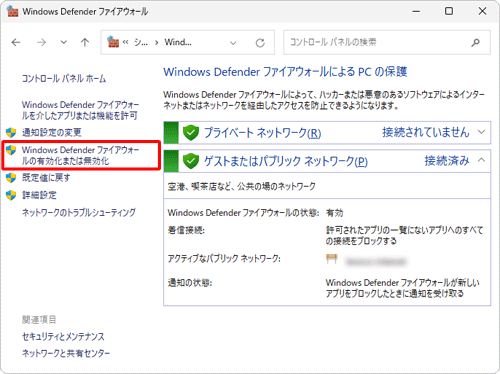
Task: Collapse パブリック ネットワーク section chevron
Action: [x=481, y=160]
